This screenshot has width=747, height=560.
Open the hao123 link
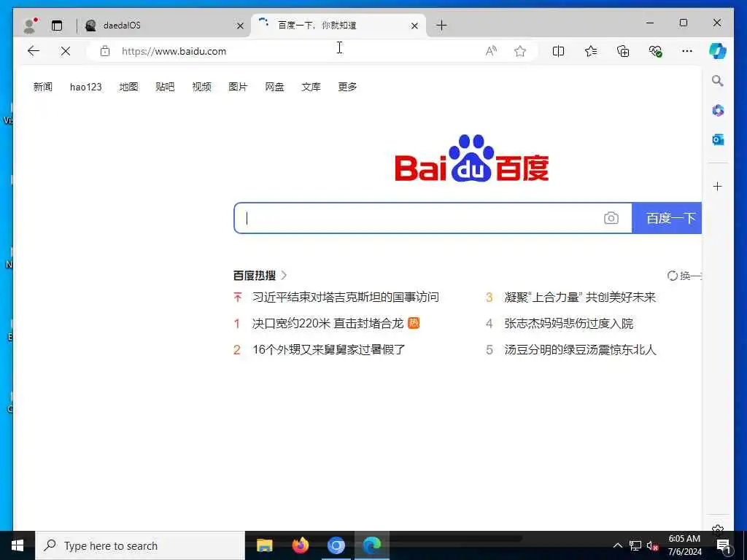coord(86,87)
